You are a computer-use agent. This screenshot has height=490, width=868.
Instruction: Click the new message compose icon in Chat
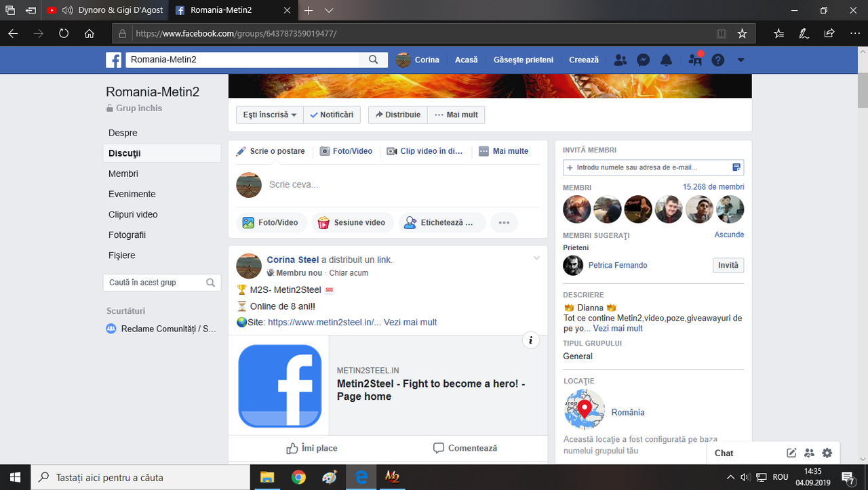[791, 453]
